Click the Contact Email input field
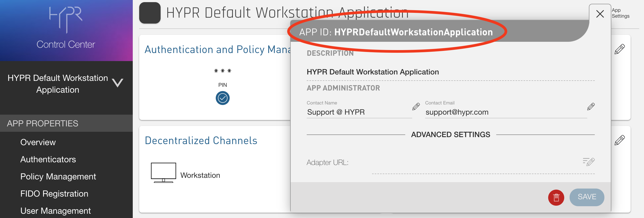Viewport: 644px width, 218px height. (506, 112)
